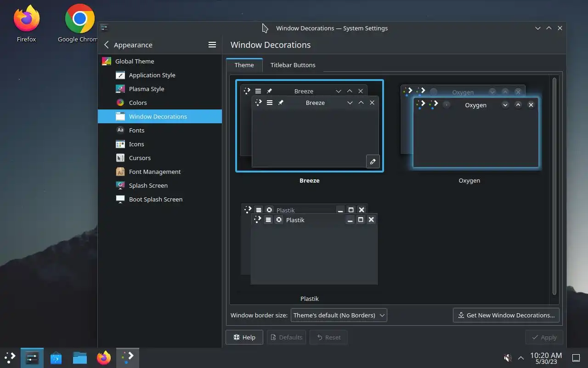This screenshot has width=588, height=368.
Task: Click the Plasma Style icon
Action: click(120, 89)
